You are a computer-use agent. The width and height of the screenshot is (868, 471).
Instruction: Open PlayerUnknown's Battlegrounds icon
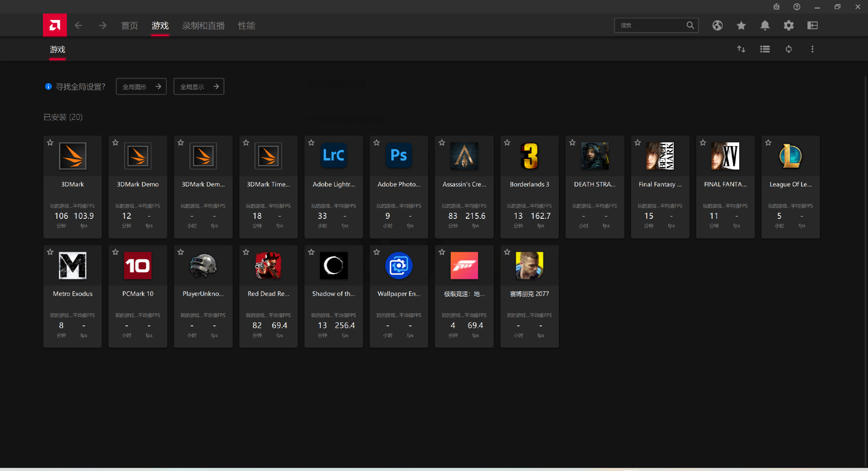tap(203, 265)
